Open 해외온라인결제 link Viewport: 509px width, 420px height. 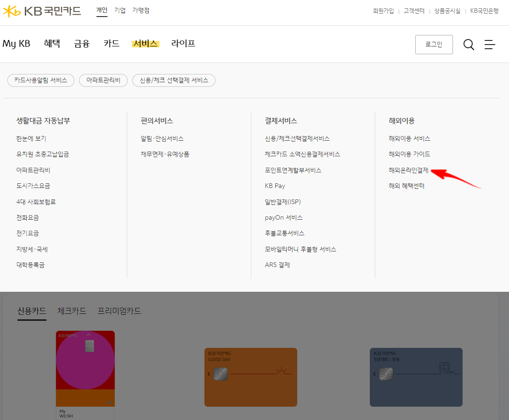point(408,170)
